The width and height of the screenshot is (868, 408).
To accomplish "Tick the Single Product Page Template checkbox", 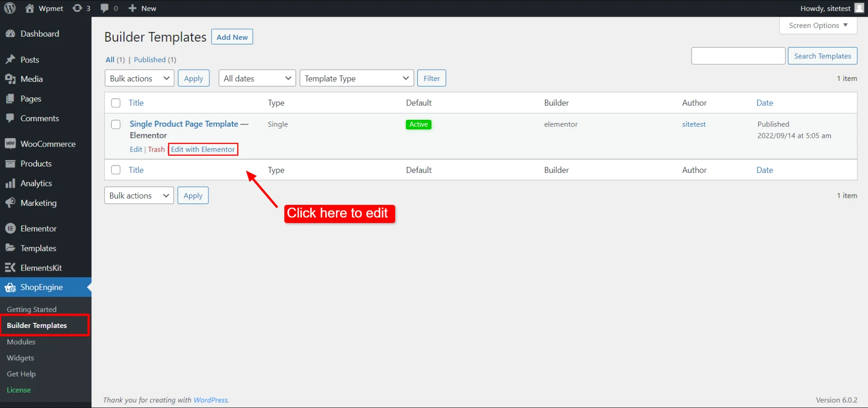I will pos(116,124).
